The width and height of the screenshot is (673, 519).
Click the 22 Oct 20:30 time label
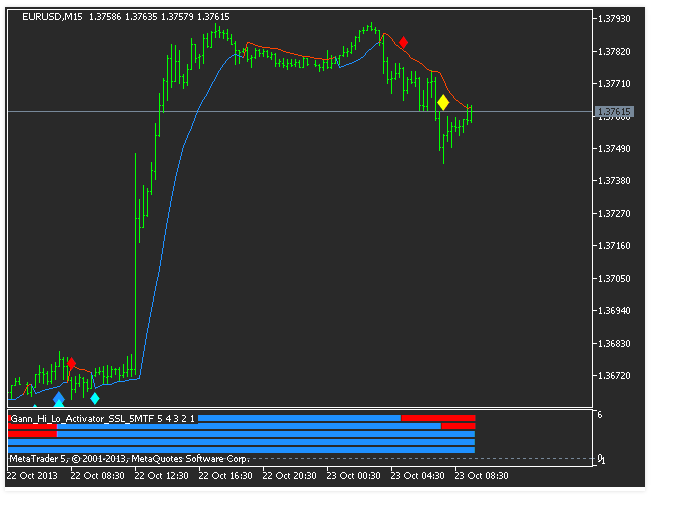pos(289,476)
